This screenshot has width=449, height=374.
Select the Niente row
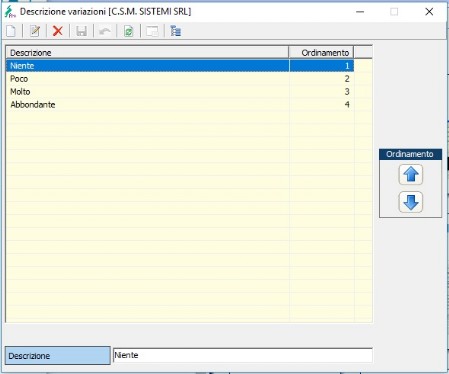click(180, 66)
